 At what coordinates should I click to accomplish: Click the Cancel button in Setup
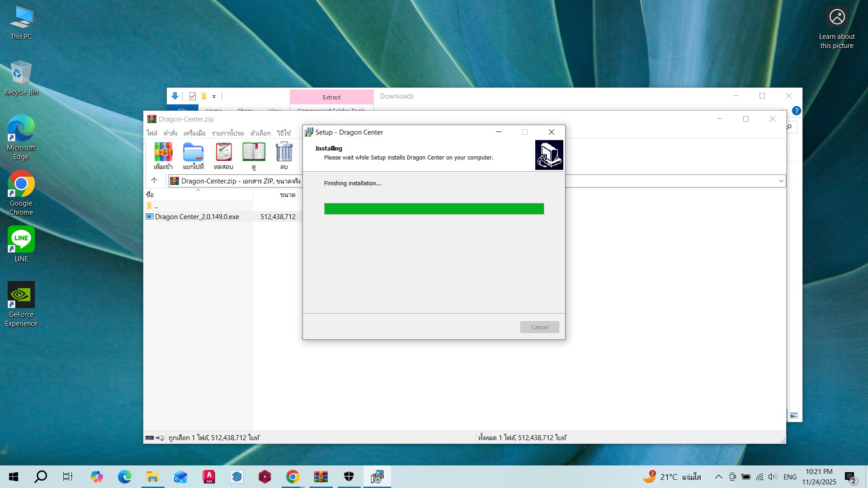tap(539, 327)
